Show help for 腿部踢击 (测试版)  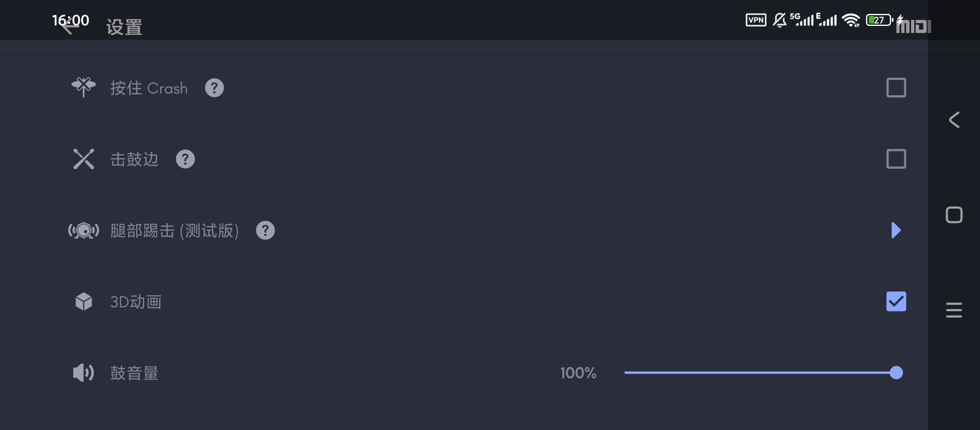pos(265,230)
